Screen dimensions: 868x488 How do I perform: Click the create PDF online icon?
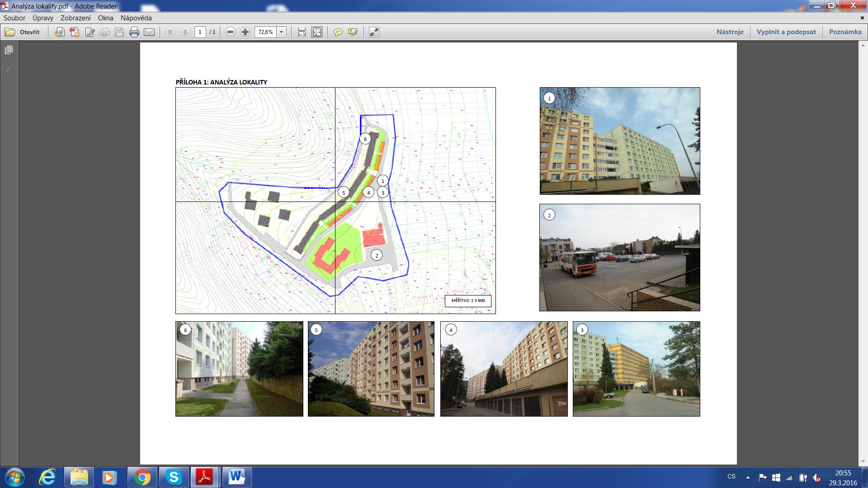tap(75, 32)
